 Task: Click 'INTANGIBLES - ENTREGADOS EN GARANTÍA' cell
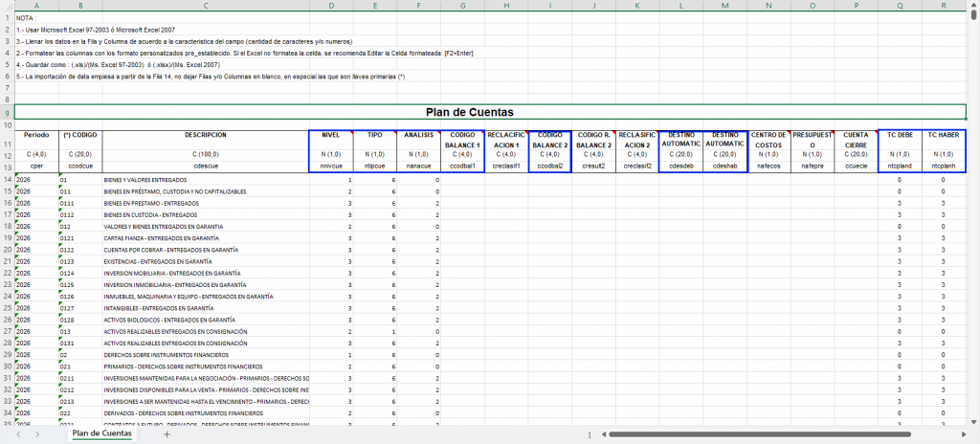pyautogui.click(x=206, y=308)
